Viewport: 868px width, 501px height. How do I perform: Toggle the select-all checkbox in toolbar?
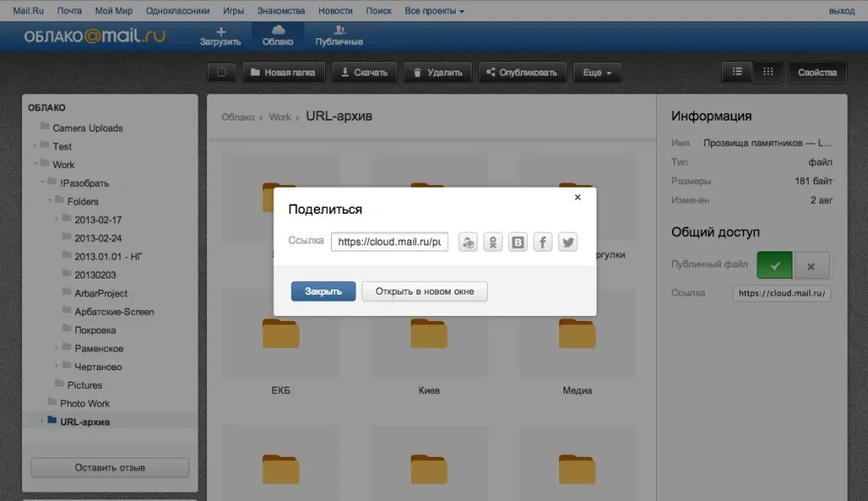(221, 72)
